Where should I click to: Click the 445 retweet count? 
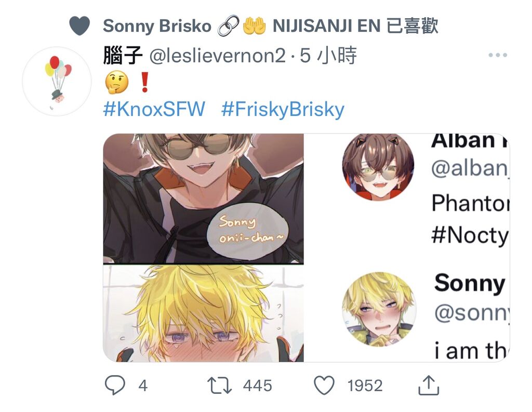click(258, 386)
